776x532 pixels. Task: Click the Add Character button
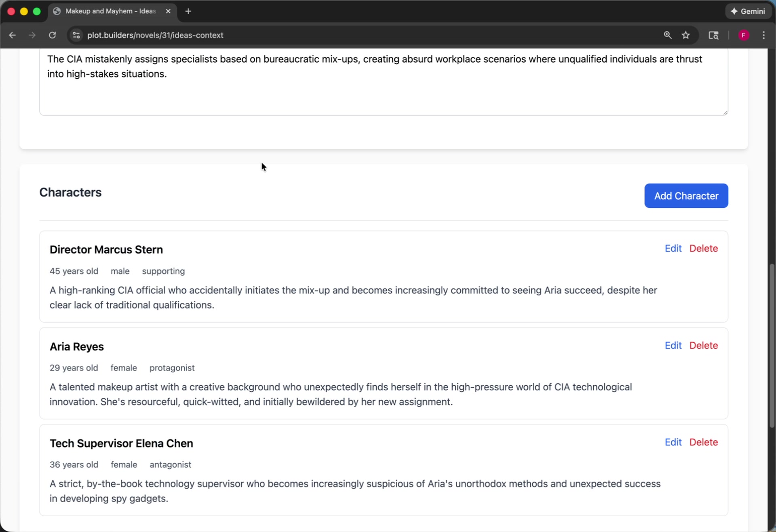click(686, 196)
